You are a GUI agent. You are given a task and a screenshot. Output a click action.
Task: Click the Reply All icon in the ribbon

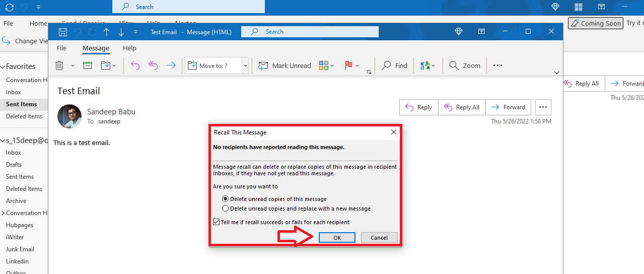coord(153,65)
